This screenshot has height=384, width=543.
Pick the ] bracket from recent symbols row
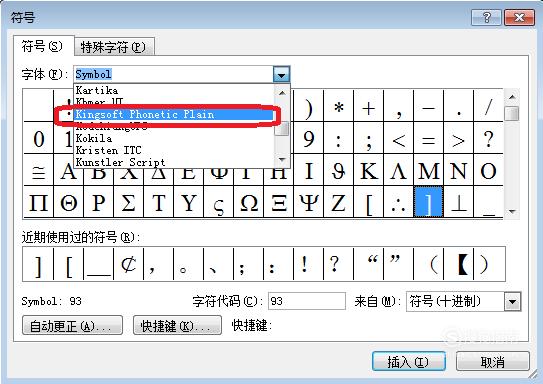[x=38, y=264]
